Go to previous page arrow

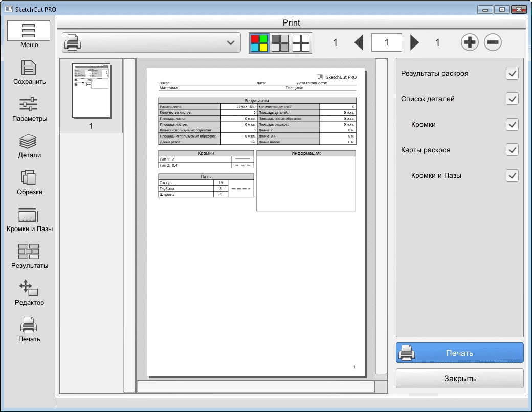(359, 42)
